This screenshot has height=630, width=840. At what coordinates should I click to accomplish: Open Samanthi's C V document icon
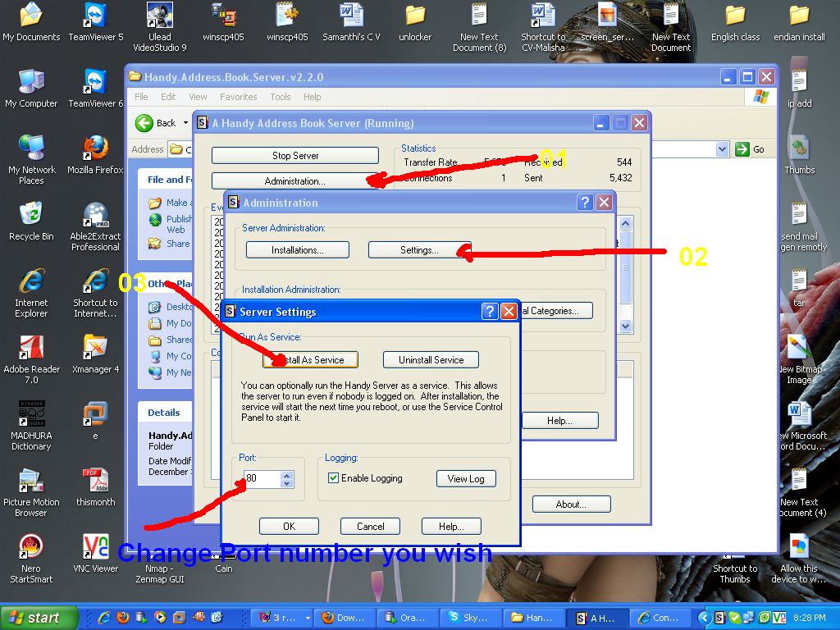pos(351,21)
